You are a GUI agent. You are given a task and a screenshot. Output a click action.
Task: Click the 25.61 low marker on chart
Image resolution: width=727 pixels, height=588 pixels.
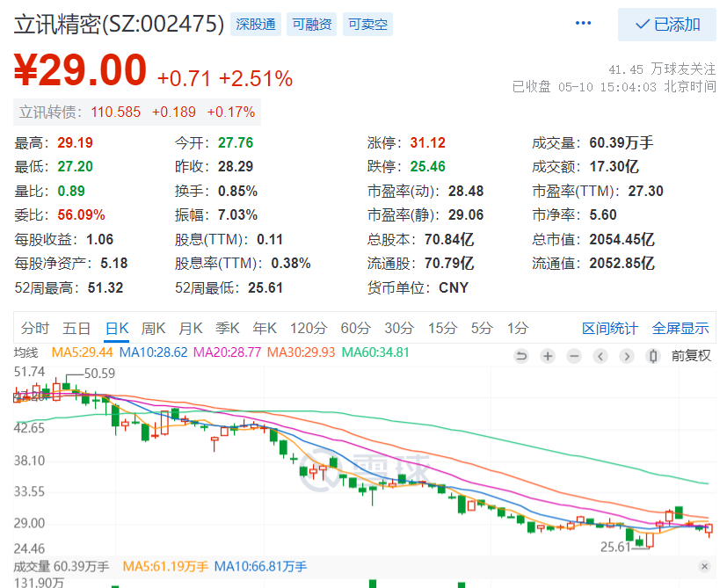click(x=615, y=548)
